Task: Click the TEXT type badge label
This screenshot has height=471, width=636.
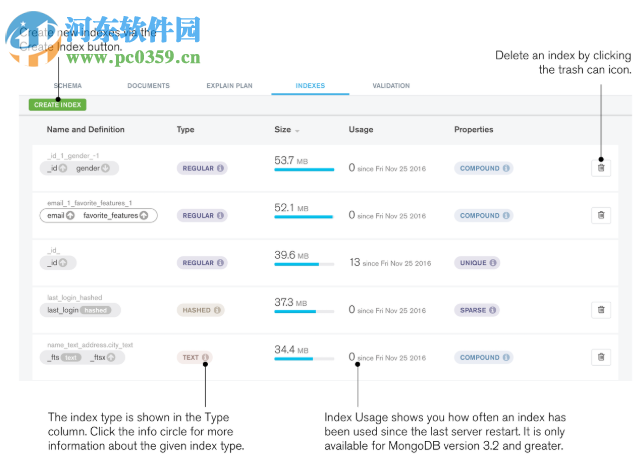Action: 190,357
